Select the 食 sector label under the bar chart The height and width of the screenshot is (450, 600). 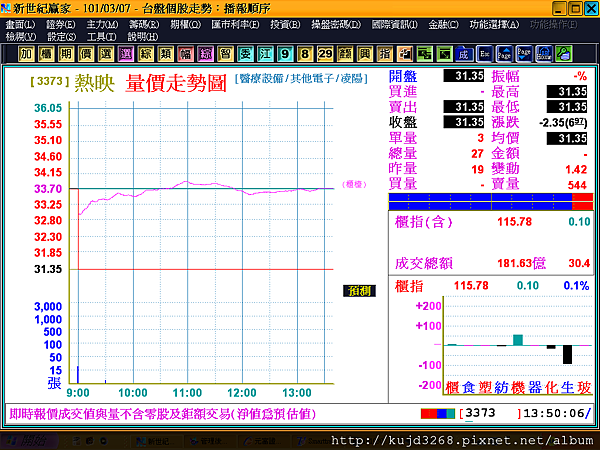click(x=468, y=388)
